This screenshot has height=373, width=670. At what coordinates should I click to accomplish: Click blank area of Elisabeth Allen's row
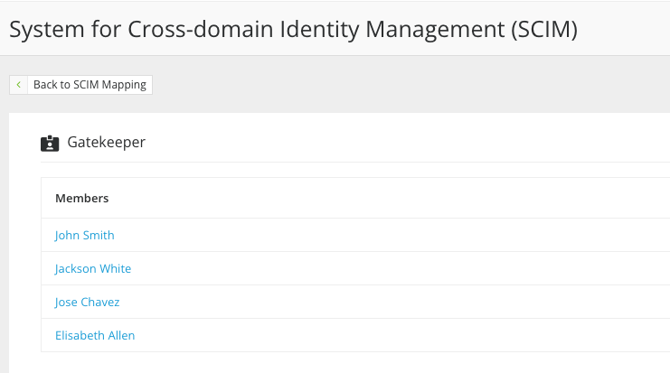click(x=385, y=335)
